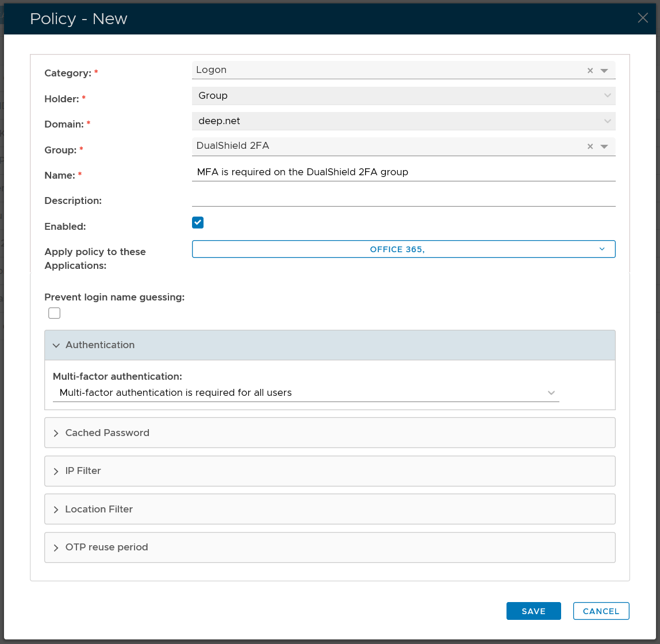
Task: Click into the Description input field
Action: (403, 198)
